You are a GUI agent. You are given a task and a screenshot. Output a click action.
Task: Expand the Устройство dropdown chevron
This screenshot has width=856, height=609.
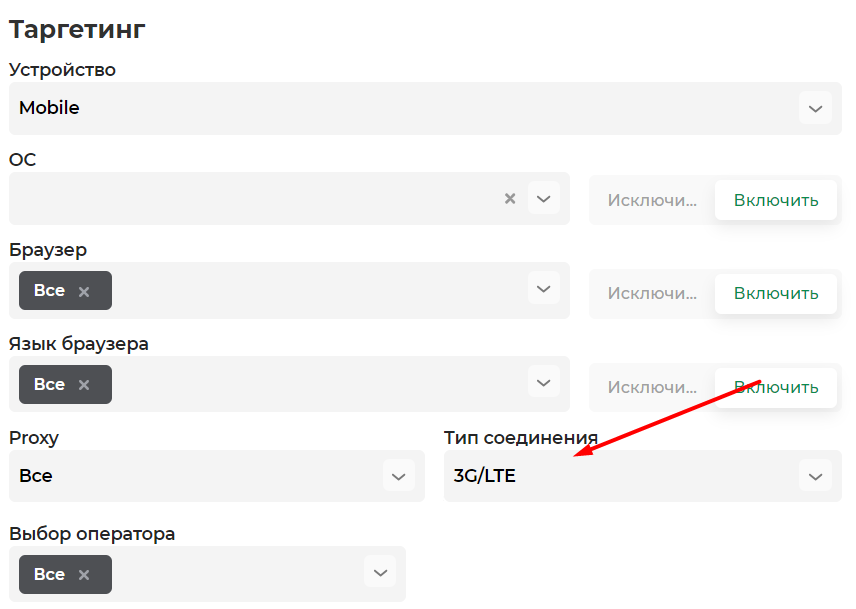coord(815,108)
